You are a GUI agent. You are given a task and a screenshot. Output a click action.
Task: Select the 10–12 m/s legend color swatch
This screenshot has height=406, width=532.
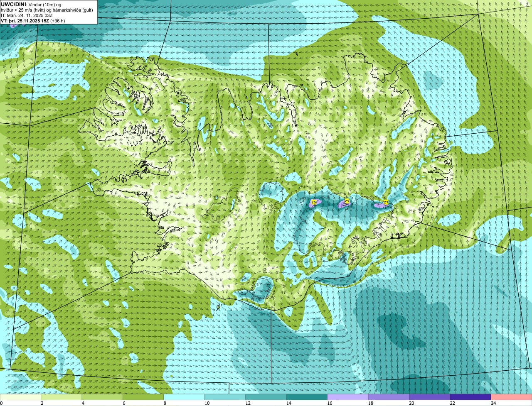(x=225, y=397)
